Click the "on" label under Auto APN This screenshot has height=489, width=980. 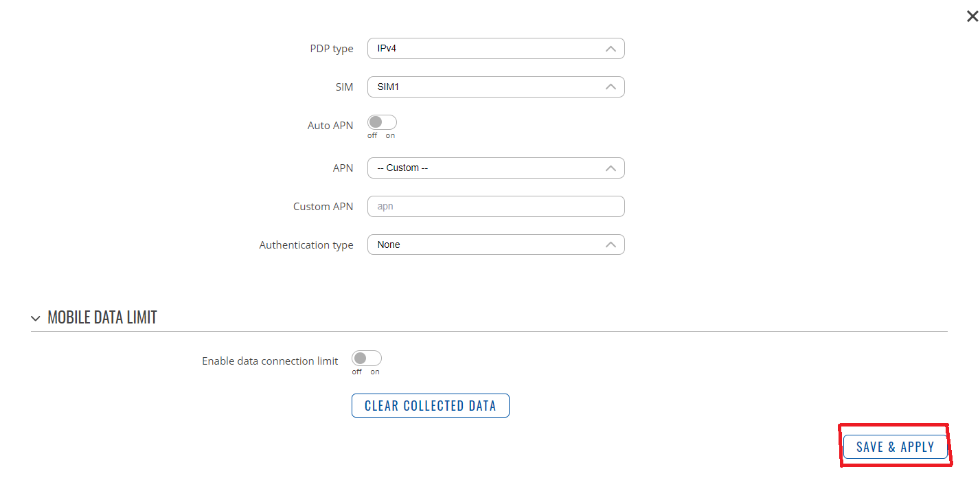click(390, 136)
